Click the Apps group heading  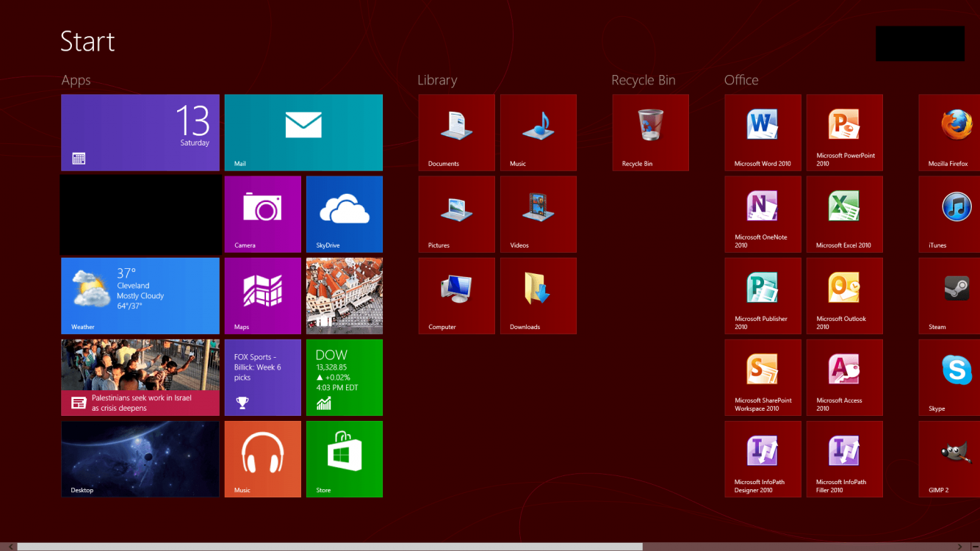(x=76, y=81)
